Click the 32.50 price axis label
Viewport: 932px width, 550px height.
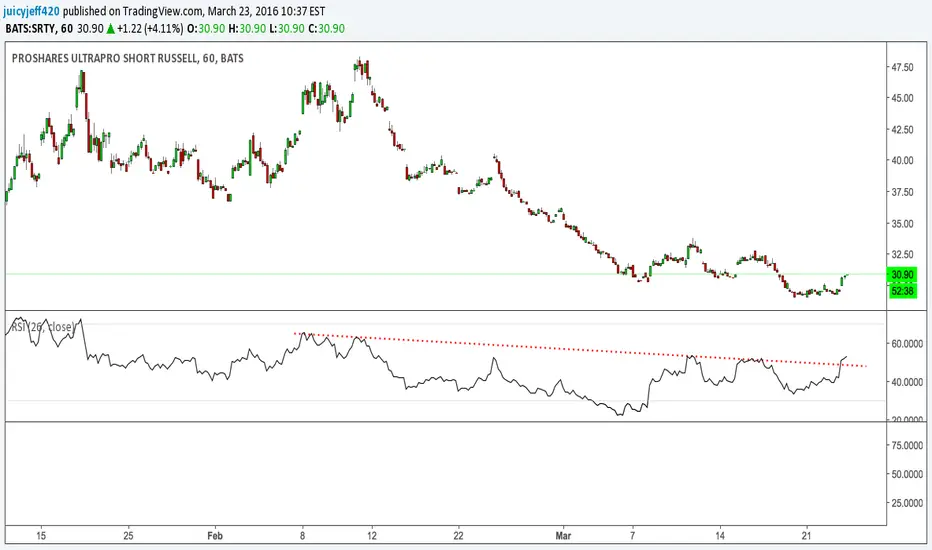[902, 254]
